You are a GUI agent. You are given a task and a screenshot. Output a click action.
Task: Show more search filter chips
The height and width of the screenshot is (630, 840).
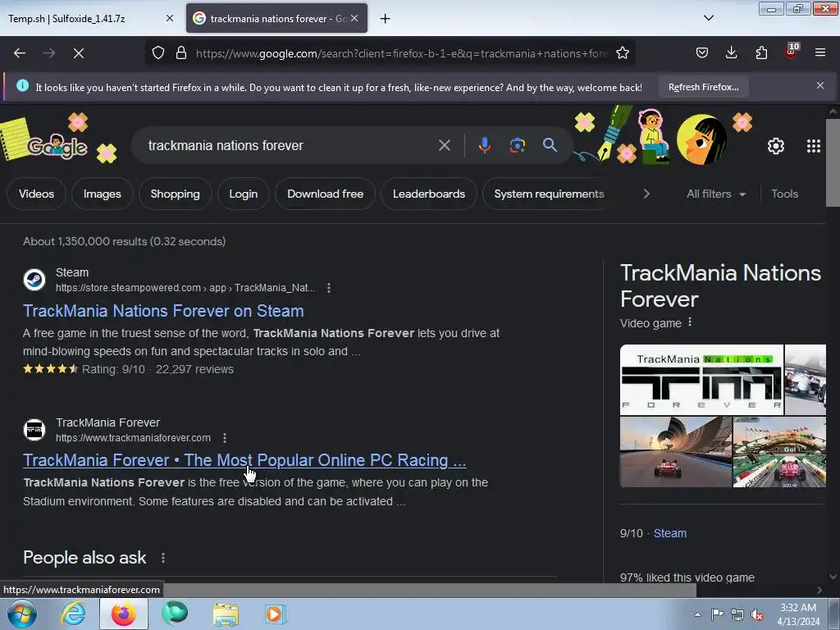[x=646, y=194]
